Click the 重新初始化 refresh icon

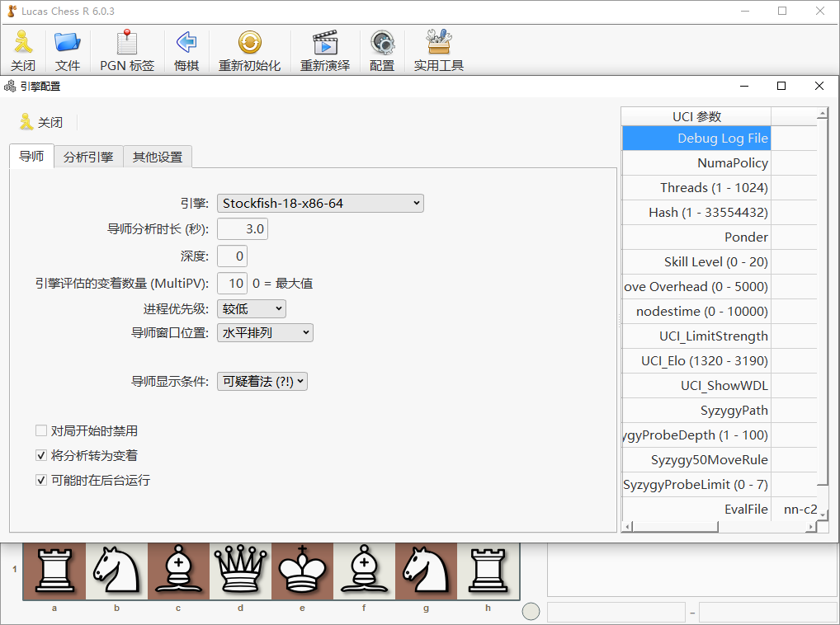point(250,43)
